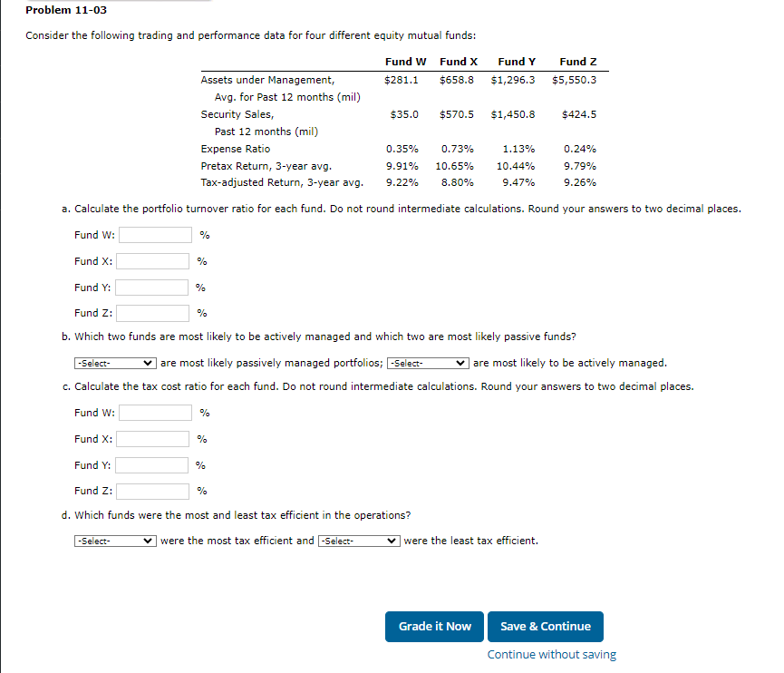Open the most tax efficient funds dropdown
Image resolution: width=784 pixels, height=673 pixels.
(114, 540)
